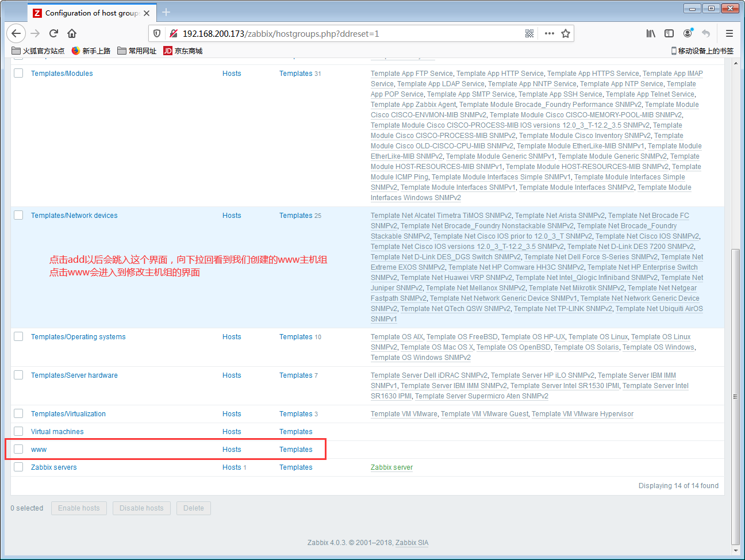Tick the Templates/Network devices checkbox
The height and width of the screenshot is (560, 745).
pos(18,215)
